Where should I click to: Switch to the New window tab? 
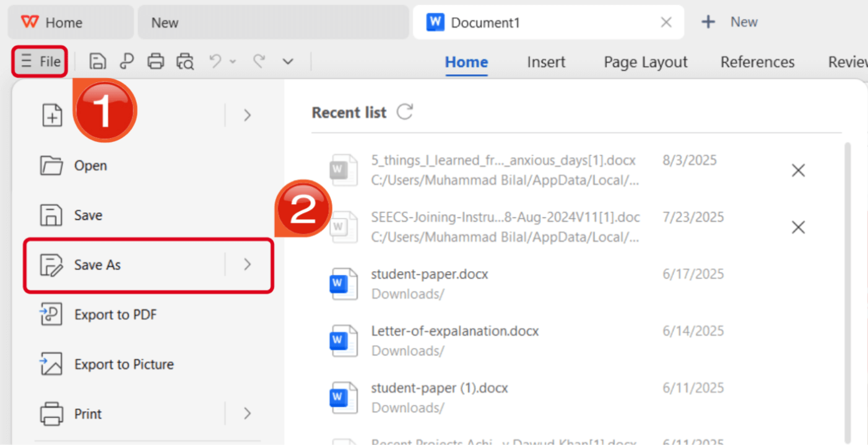(x=272, y=22)
